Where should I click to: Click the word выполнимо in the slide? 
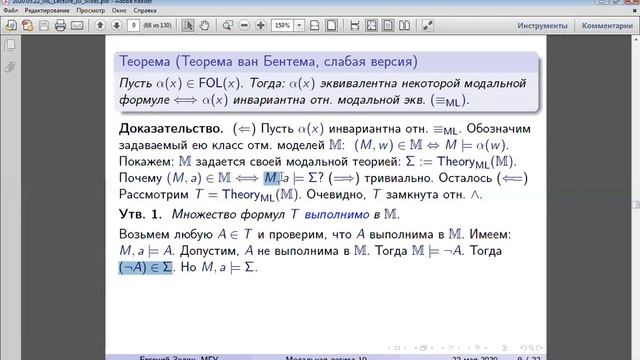click(x=337, y=215)
